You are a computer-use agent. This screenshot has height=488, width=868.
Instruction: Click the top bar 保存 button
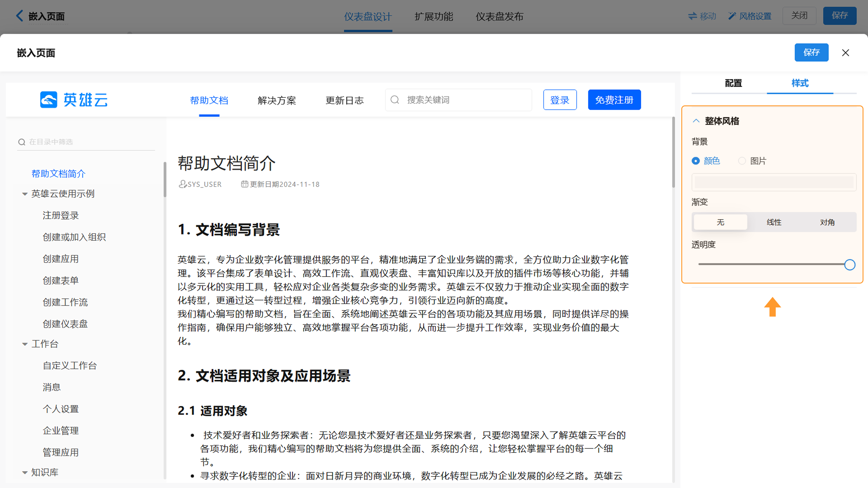coord(840,16)
